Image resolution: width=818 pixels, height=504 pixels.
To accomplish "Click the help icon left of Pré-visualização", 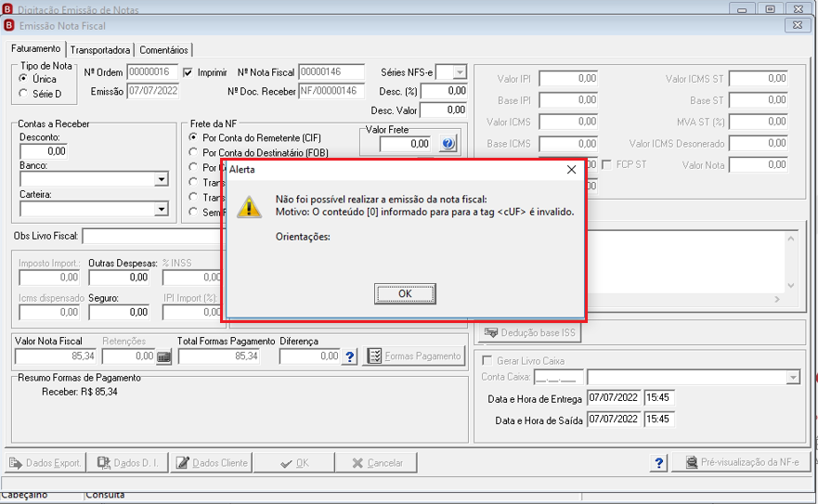I will coord(659,463).
